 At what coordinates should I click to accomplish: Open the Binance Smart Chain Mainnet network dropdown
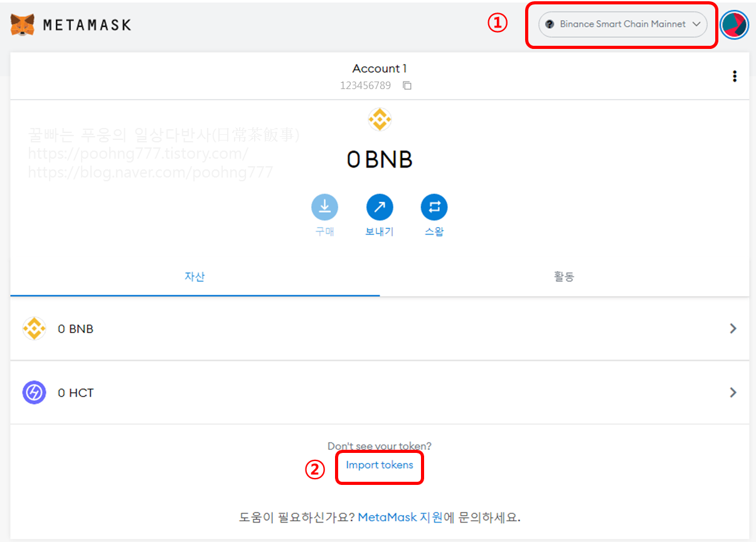click(623, 24)
